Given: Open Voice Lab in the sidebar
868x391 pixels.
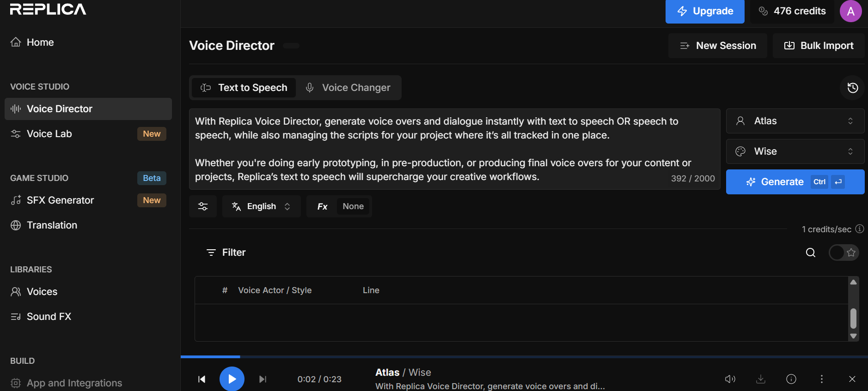Looking at the screenshot, I should pyautogui.click(x=49, y=134).
